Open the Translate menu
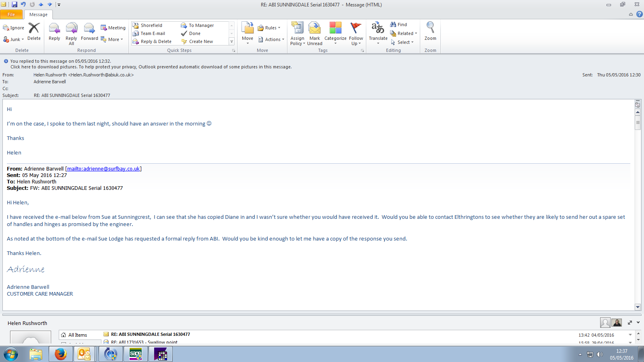Viewport: 644px width, 362px height. pyautogui.click(x=378, y=33)
